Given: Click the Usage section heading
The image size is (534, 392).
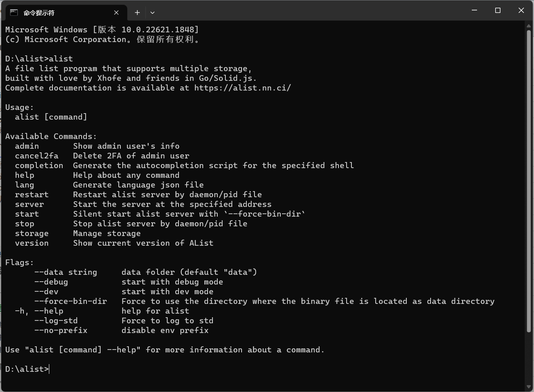Looking at the screenshot, I should click(19, 107).
